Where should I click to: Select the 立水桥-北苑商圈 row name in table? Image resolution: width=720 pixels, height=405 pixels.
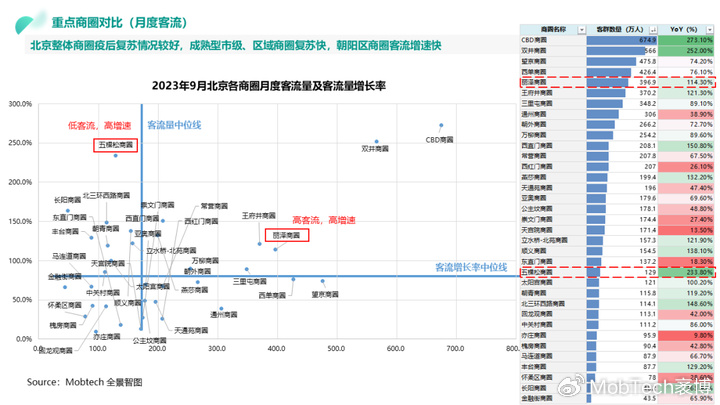[544, 240]
